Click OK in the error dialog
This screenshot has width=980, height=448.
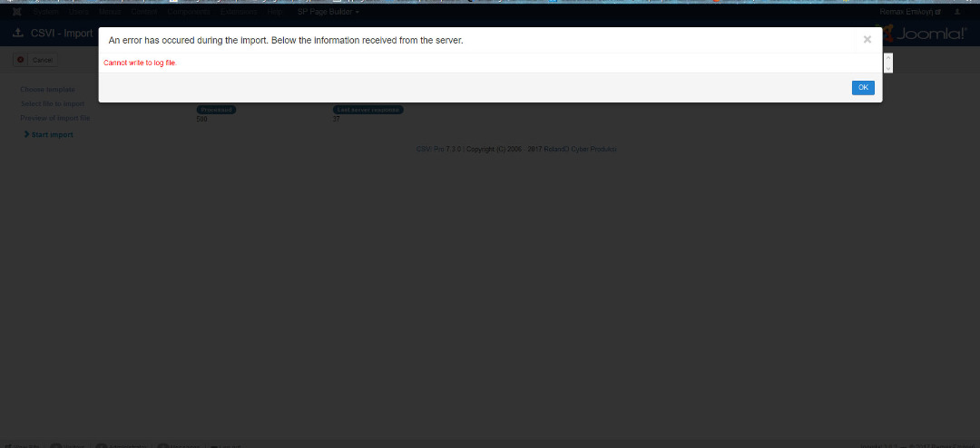pos(863,88)
